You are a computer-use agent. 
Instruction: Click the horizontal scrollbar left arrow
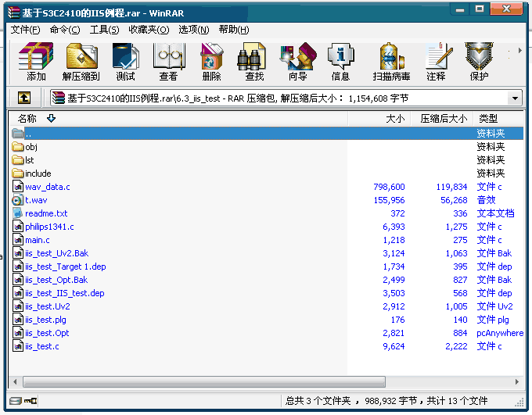click(15, 381)
